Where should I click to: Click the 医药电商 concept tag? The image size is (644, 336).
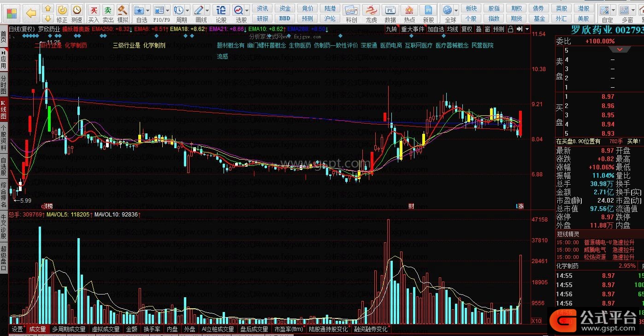pyautogui.click(x=391, y=45)
